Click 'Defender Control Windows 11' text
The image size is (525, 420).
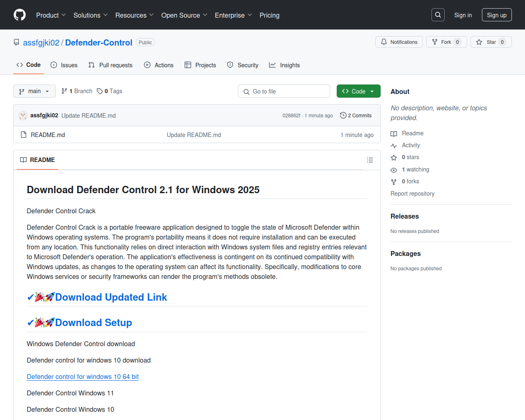70,393
